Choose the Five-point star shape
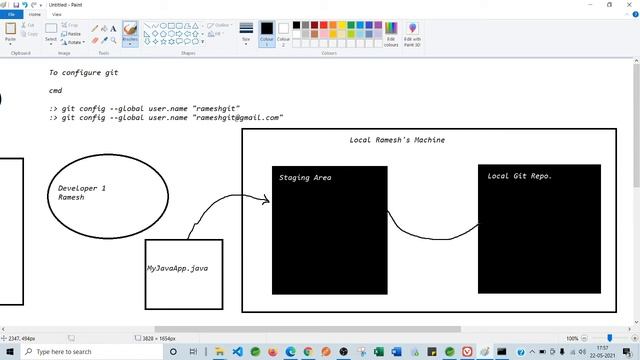Screen dimensions: 640x360 point(163,42)
